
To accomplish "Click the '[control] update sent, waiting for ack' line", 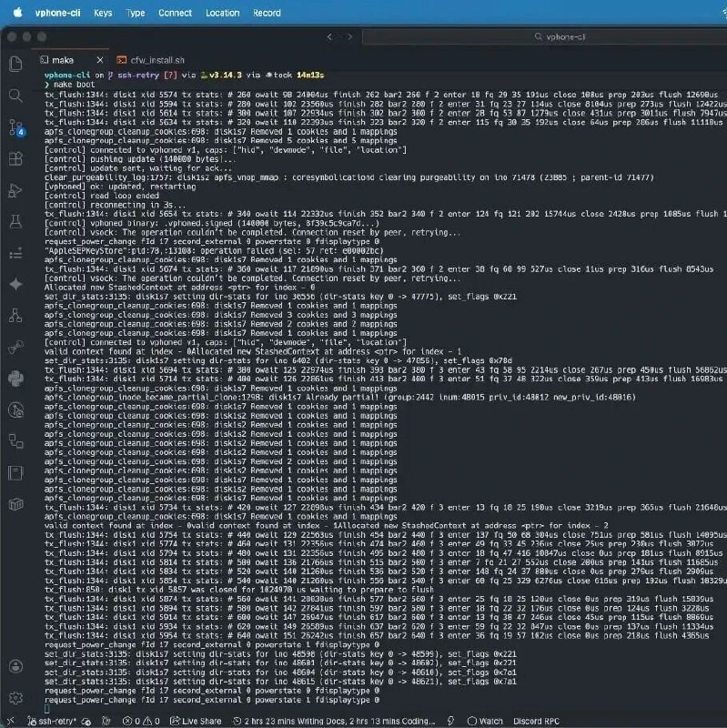I will tap(138, 168).
